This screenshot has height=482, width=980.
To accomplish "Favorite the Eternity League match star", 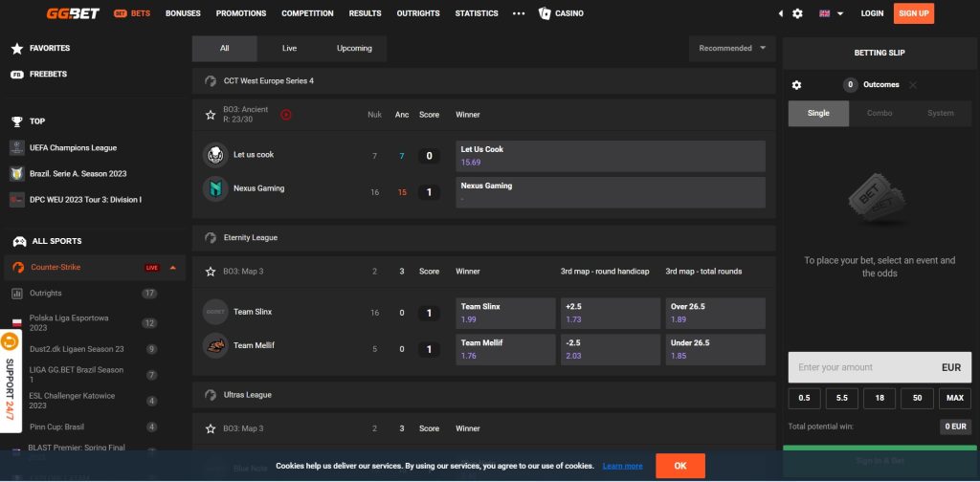I will pyautogui.click(x=211, y=272).
